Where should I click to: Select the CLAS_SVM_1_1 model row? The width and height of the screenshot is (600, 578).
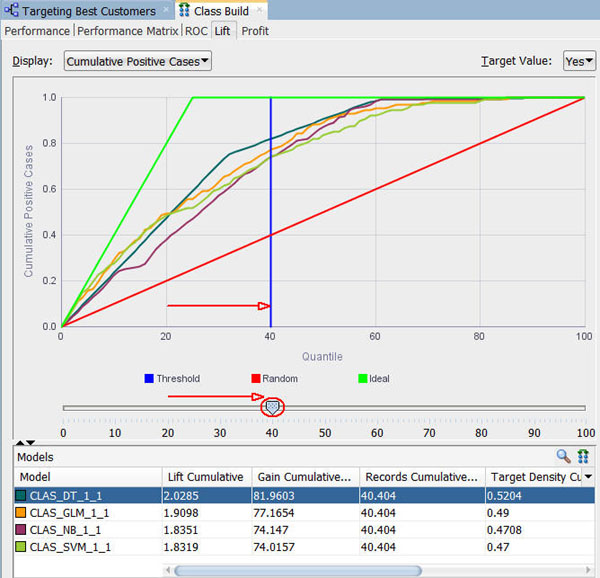coord(304,547)
